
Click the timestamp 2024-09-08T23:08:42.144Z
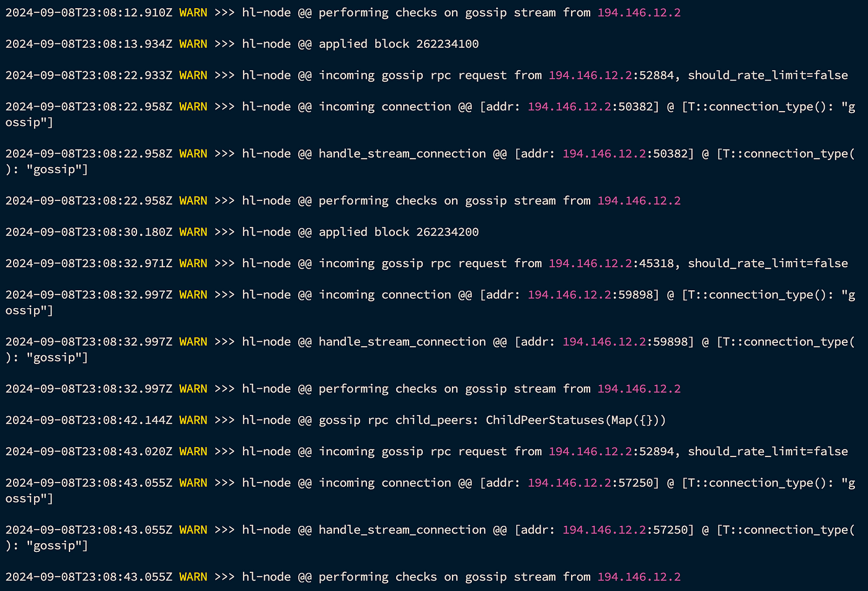coord(89,420)
